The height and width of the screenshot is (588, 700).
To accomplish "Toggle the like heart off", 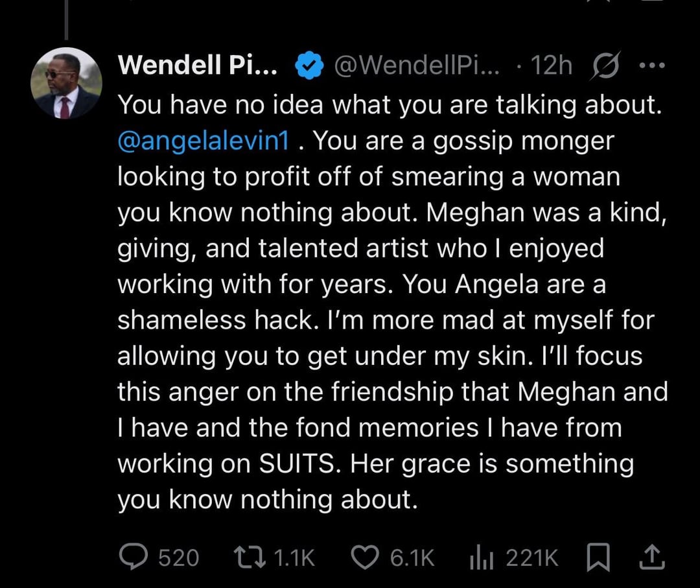I will [x=367, y=556].
